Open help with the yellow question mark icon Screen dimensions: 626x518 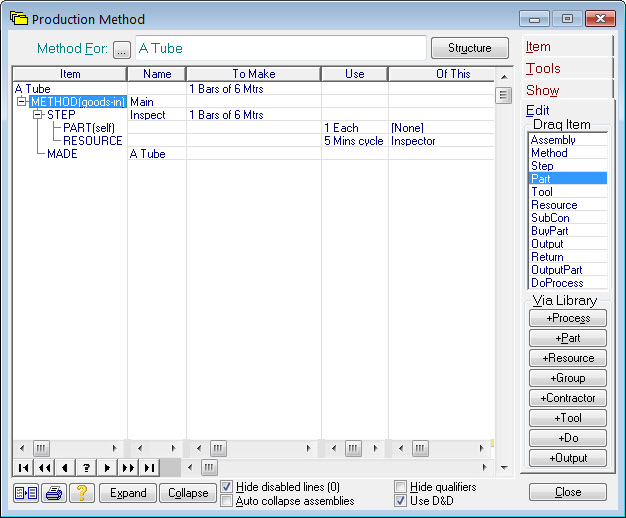(x=82, y=493)
